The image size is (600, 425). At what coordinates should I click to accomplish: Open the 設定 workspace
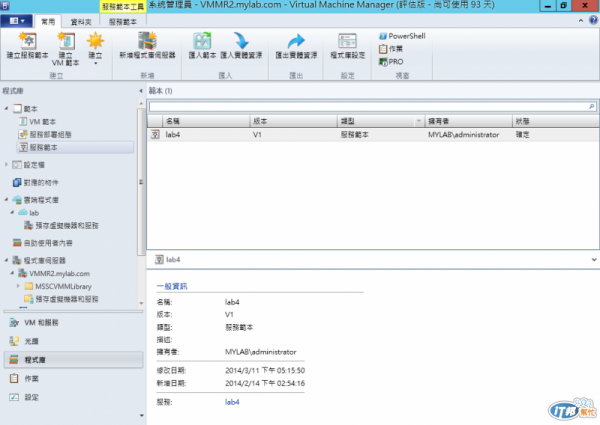click(x=73, y=397)
